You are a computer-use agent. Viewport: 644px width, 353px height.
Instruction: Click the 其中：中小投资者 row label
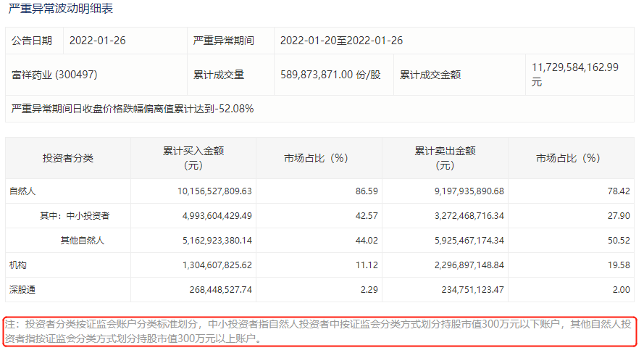pos(75,216)
